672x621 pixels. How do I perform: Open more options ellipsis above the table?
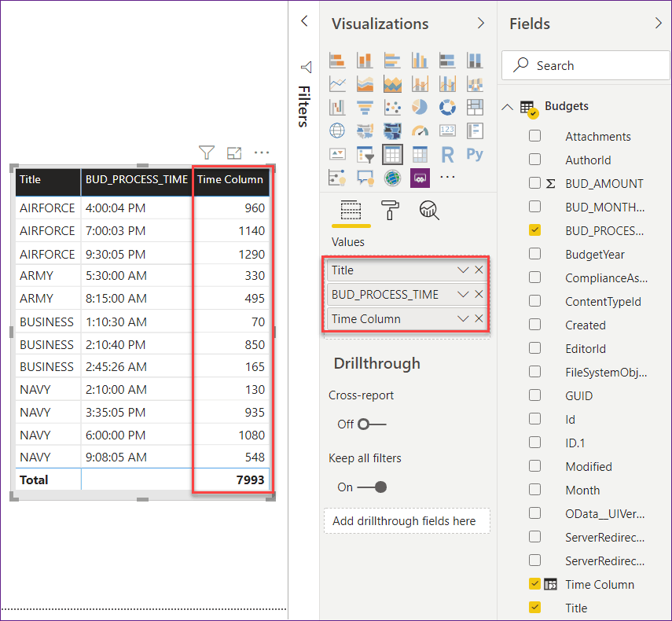point(262,152)
